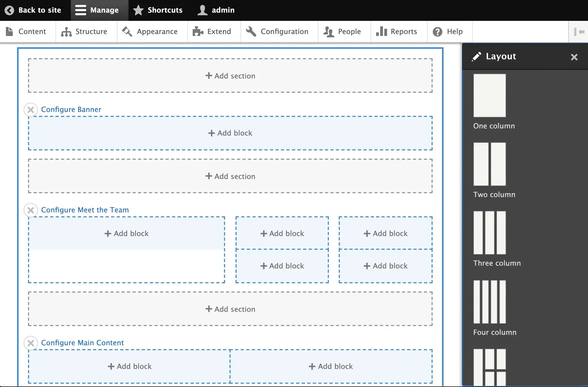588x387 pixels.
Task: Open the Structure menu
Action: coord(84,32)
